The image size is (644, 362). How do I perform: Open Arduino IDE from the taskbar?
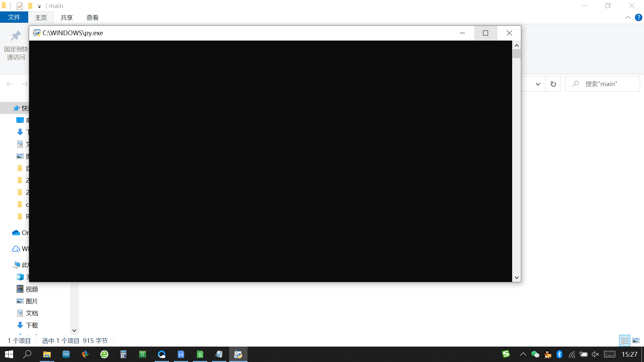pos(66,354)
